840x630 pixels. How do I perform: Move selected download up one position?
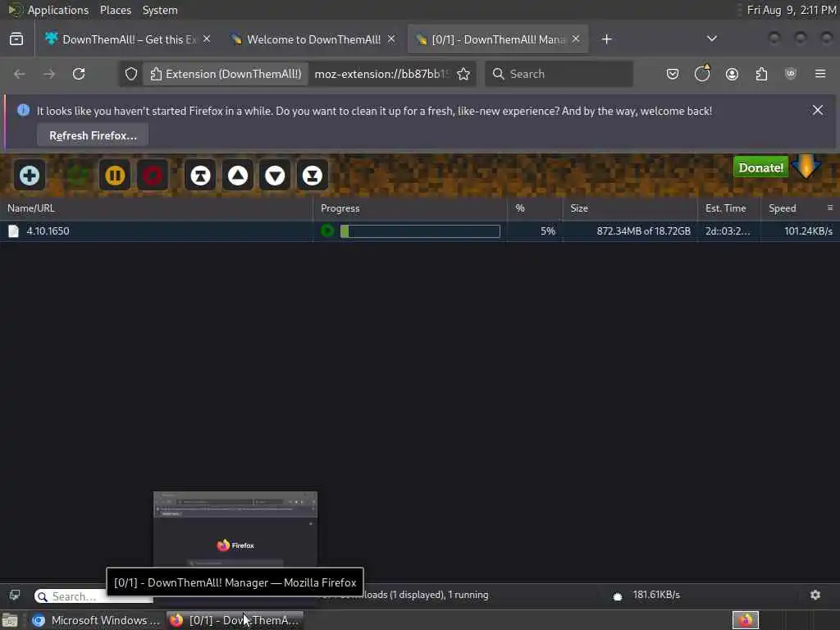tap(238, 176)
